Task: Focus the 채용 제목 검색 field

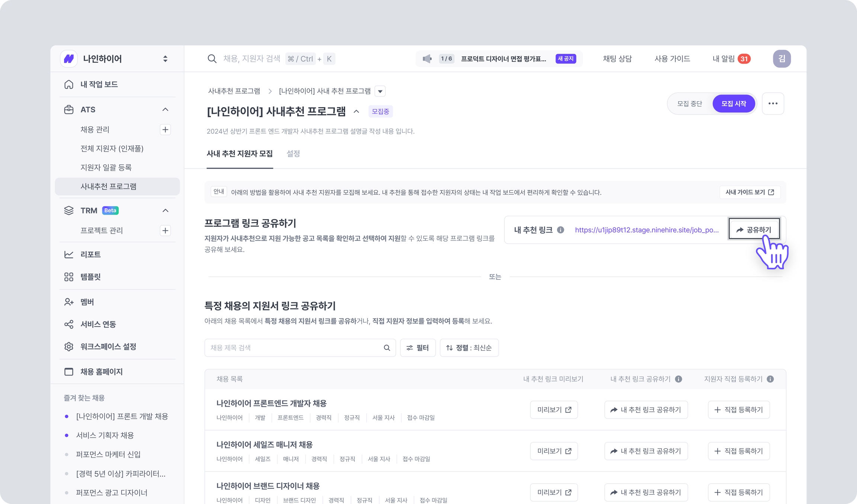Action: click(x=300, y=348)
